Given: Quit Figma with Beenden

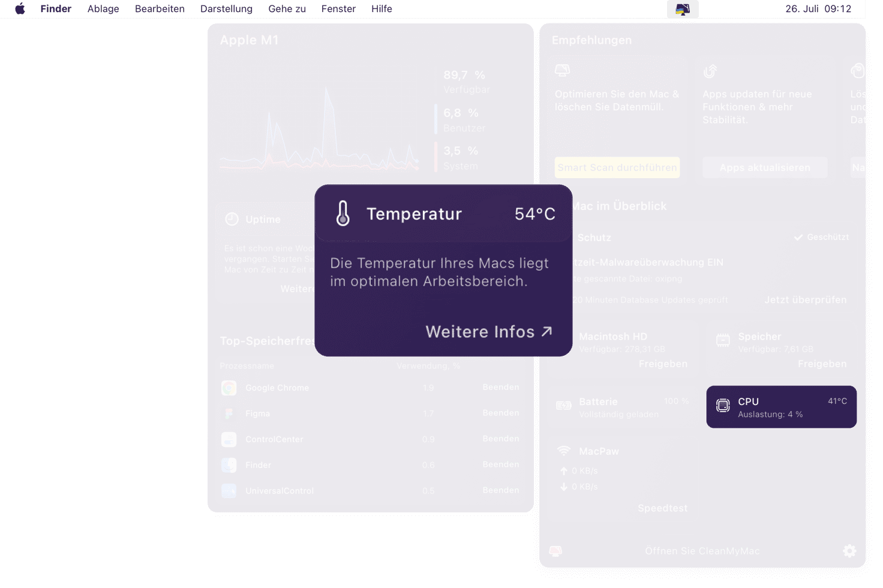Looking at the screenshot, I should (x=501, y=413).
